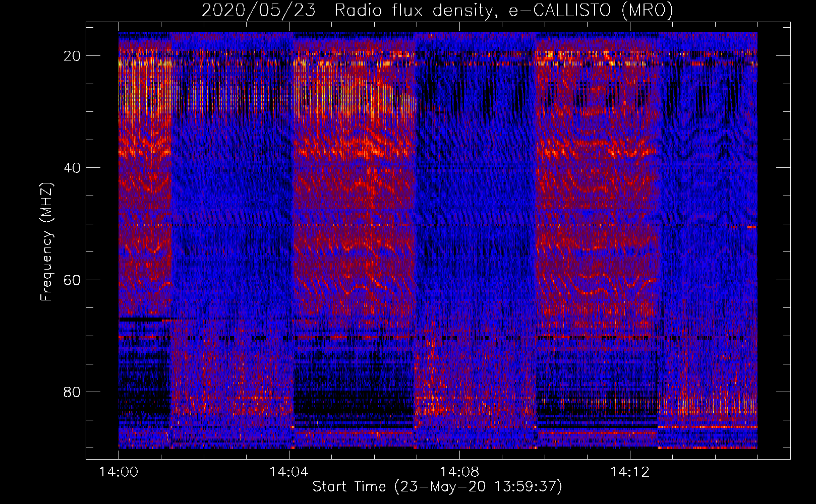Click the 'Frequency (MHZ)' axis label
816x504 pixels.
coord(46,242)
